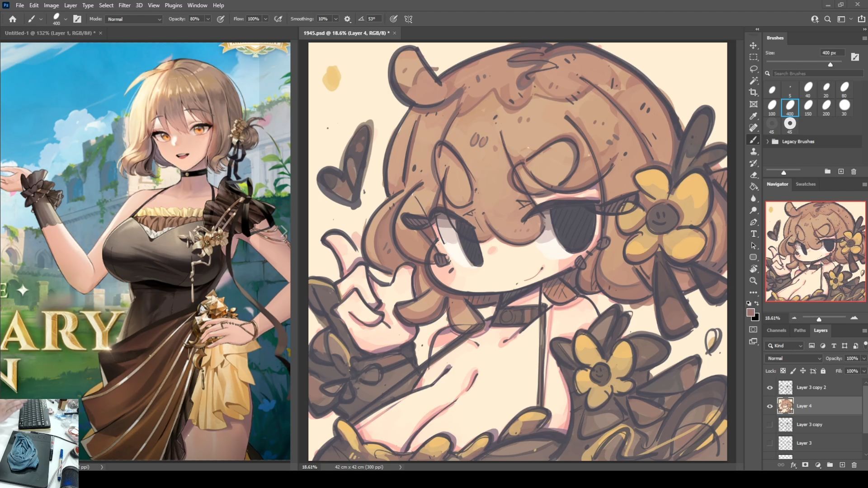
Task: Open layer filter Kind dropdown
Action: [x=785, y=346]
